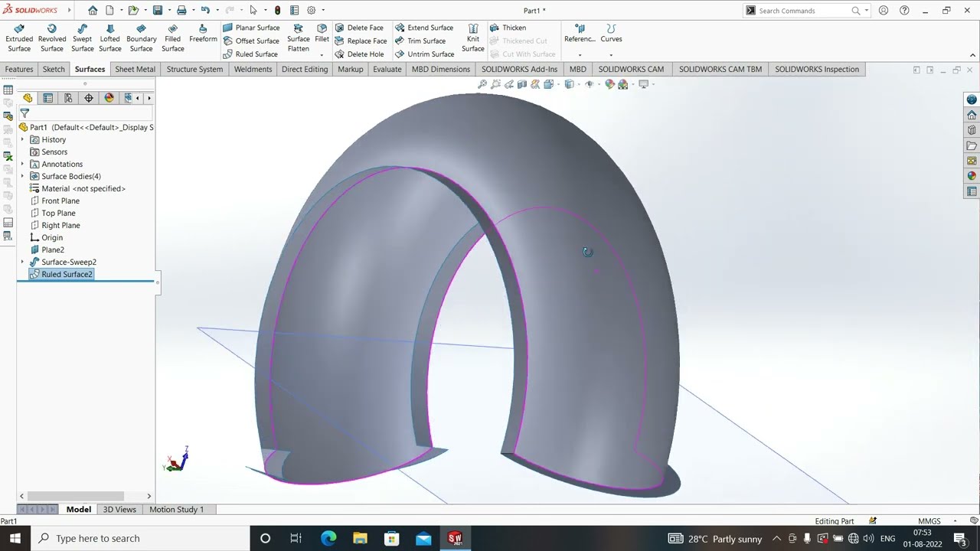
Task: Open the Options gear icon
Action: [x=311, y=11]
